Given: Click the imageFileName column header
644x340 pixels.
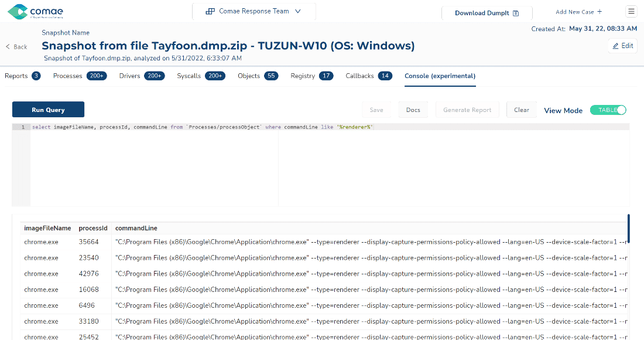Looking at the screenshot, I should 47,228.
